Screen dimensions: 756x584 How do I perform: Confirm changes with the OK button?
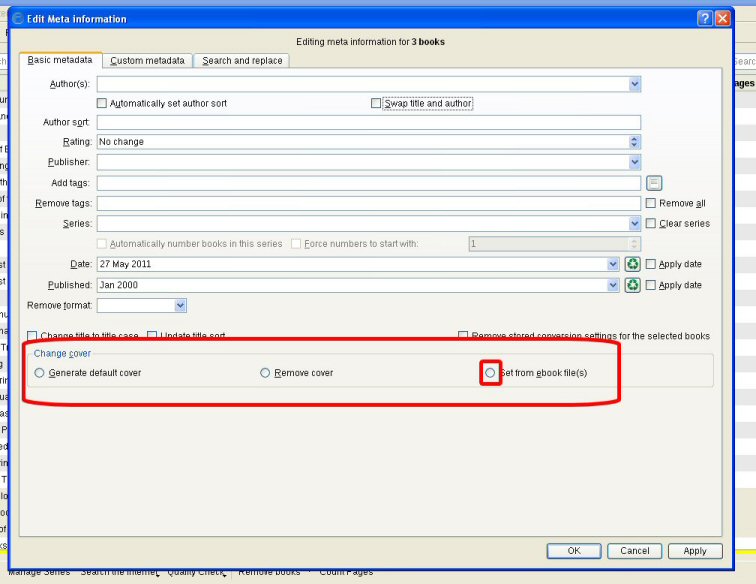(574, 551)
